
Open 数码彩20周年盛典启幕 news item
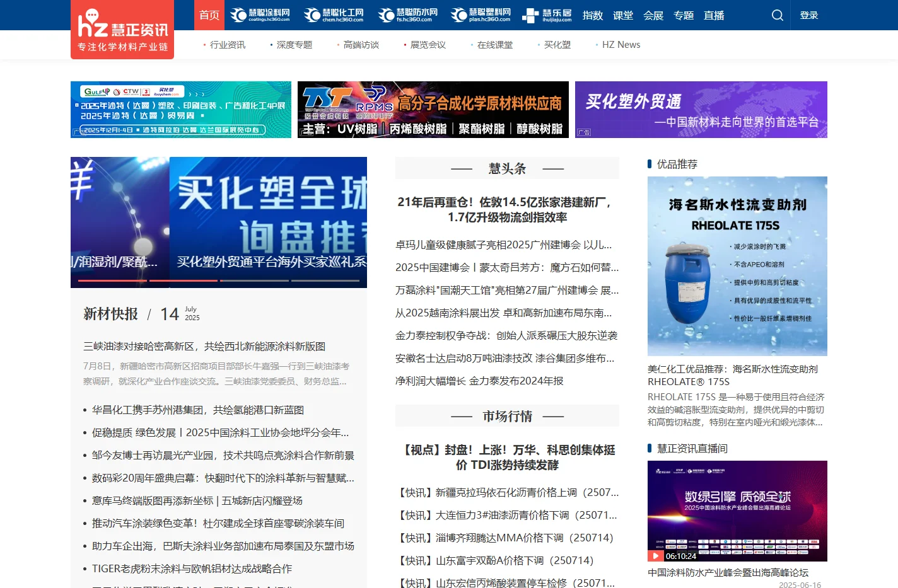tap(223, 478)
